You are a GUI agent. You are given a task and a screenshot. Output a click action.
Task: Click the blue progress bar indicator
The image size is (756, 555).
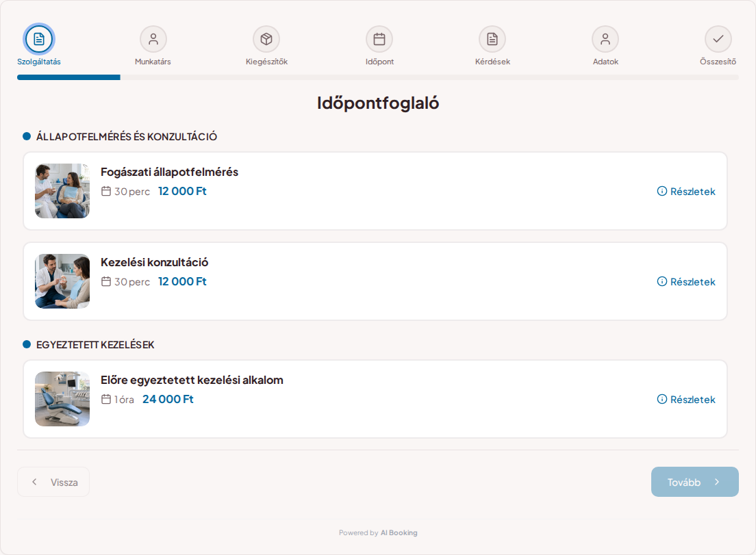[69, 77]
